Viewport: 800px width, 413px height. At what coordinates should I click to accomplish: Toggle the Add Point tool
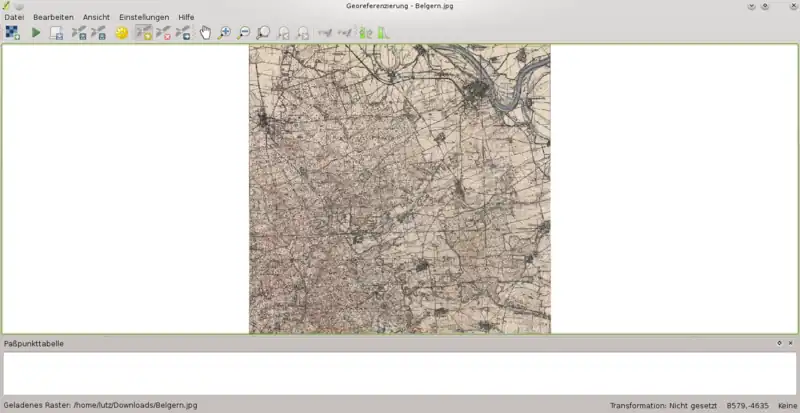144,33
